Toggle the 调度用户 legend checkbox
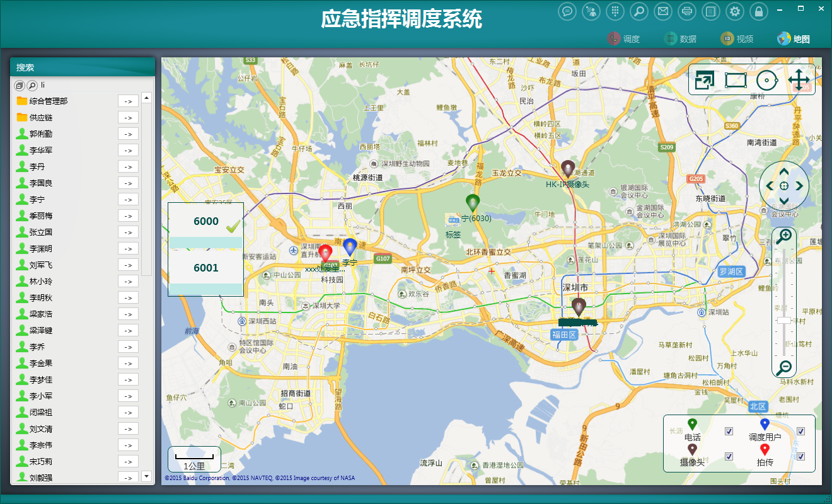This screenshot has height=504, width=832. point(800,432)
